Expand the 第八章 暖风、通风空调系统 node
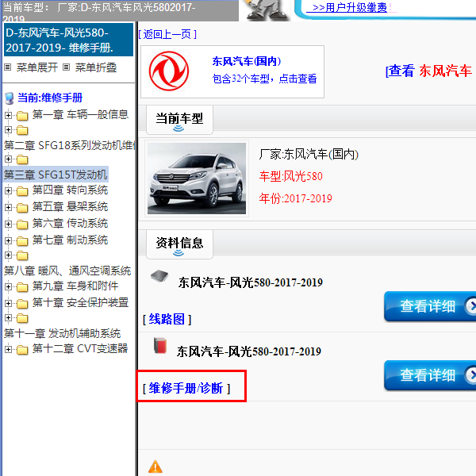 pyautogui.click(x=8, y=255)
